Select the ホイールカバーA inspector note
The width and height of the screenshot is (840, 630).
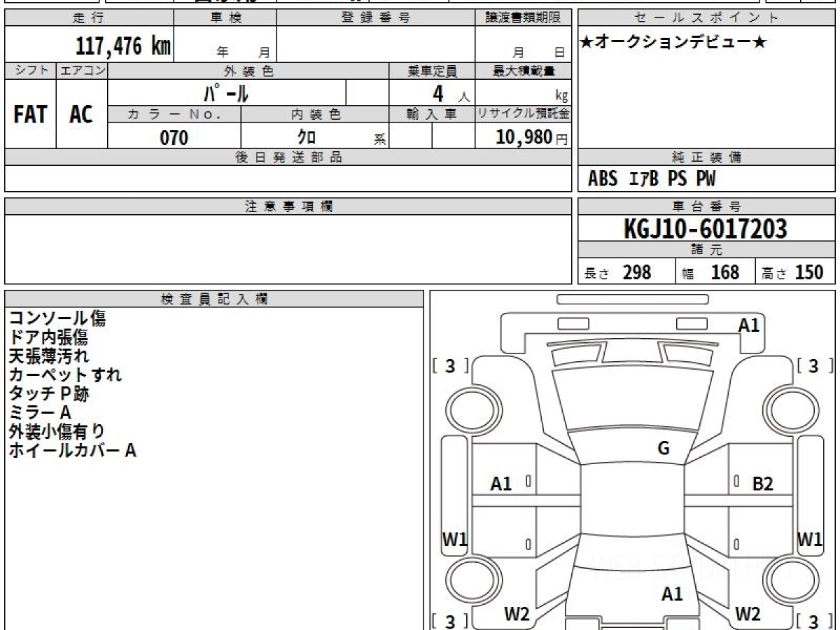[73, 450]
